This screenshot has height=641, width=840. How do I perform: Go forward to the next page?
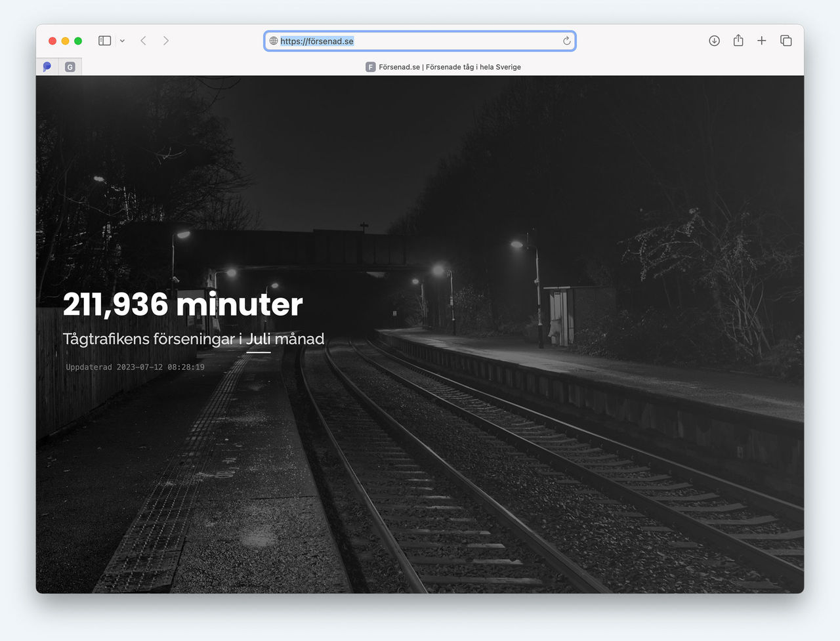pos(166,41)
